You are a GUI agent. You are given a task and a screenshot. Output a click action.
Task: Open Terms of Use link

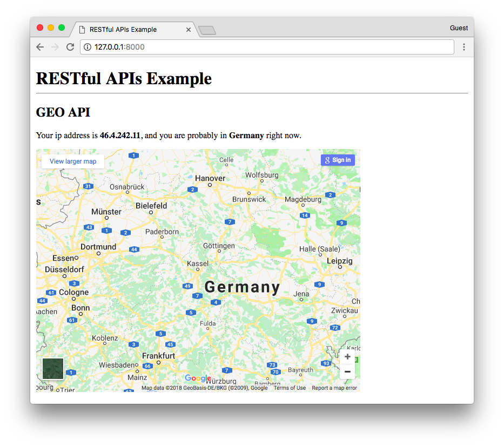click(290, 388)
